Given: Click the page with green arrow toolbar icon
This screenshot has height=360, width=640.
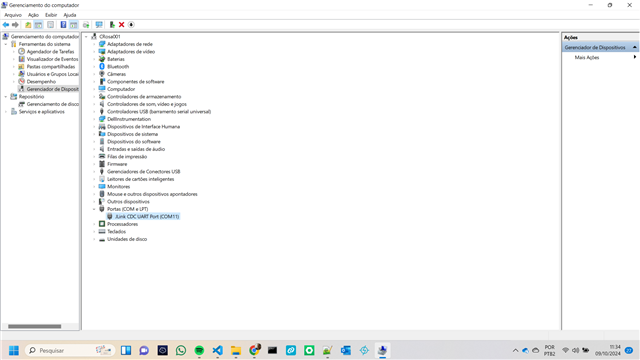Looking at the screenshot, I should [x=86, y=25].
